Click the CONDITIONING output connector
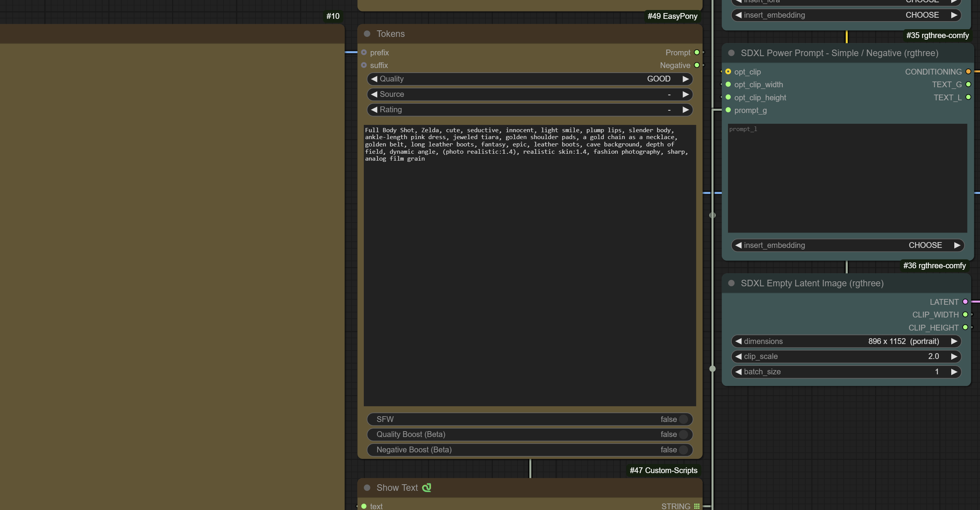The image size is (980, 510). pos(968,71)
